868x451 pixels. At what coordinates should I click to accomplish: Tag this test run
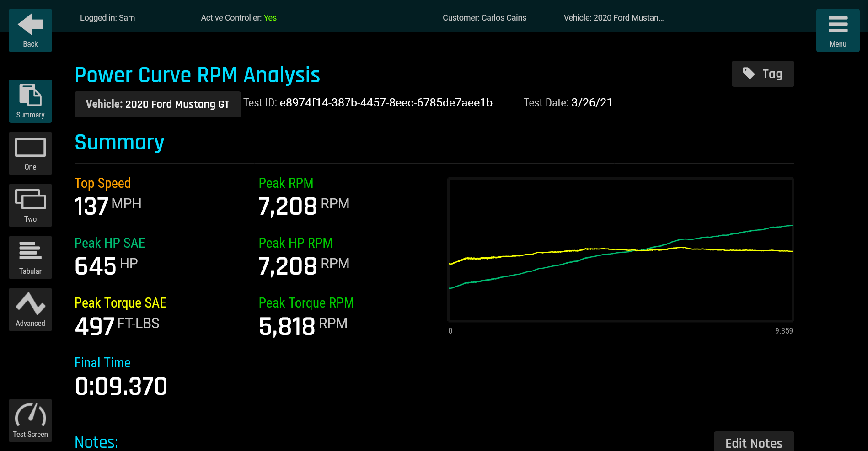coord(763,74)
